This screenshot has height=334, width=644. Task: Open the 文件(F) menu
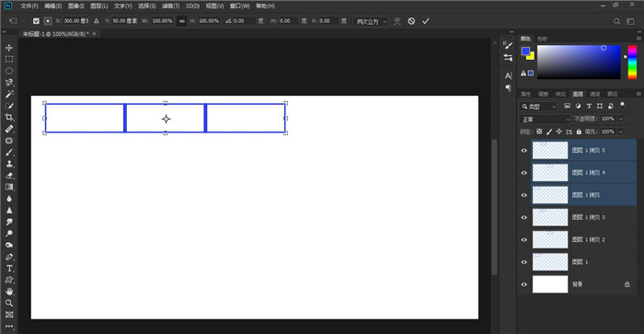pos(29,6)
